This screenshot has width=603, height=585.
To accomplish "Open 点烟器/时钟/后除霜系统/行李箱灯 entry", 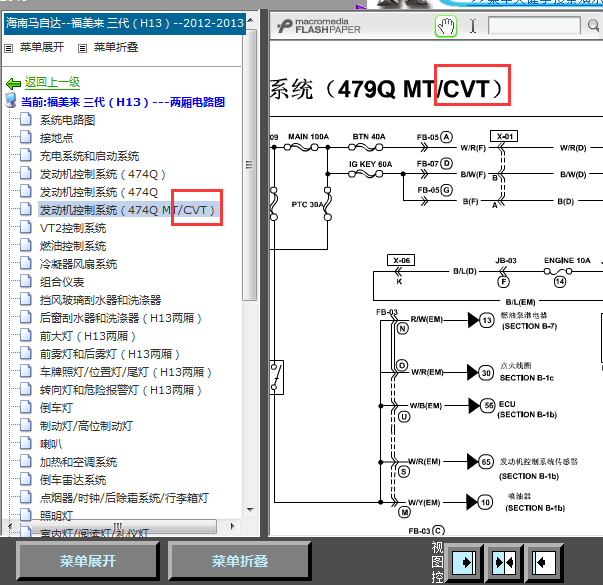I will click(x=124, y=498).
